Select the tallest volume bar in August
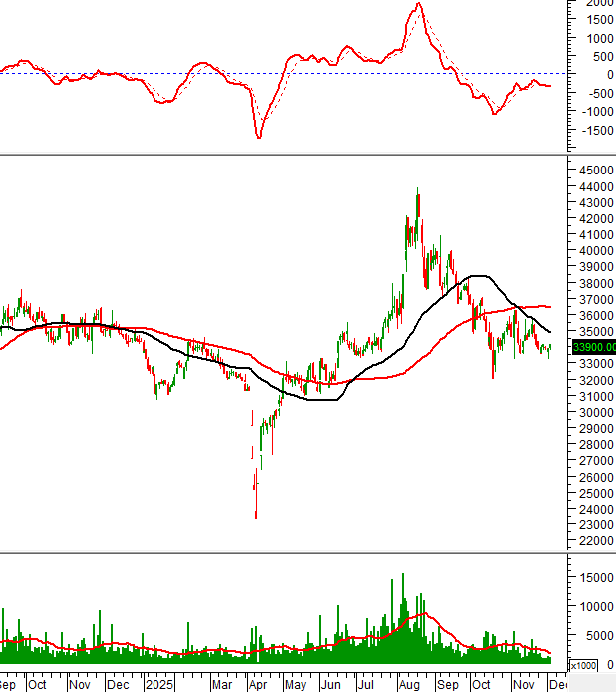The height and width of the screenshot is (692, 616). tap(402, 578)
